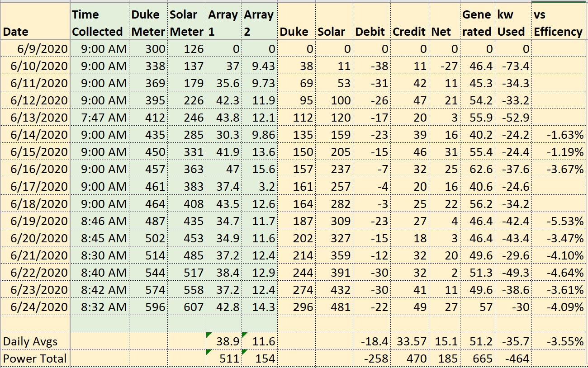The image size is (588, 368).
Task: Click the date cell 6/9/2020
Action: 35,49
